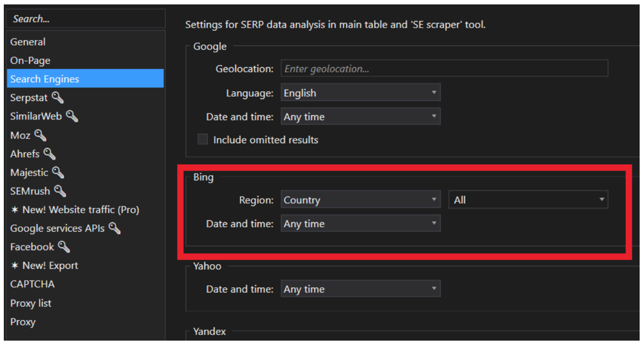The width and height of the screenshot is (644, 347).
Task: Open SEMrush API key settings
Action: (60, 191)
